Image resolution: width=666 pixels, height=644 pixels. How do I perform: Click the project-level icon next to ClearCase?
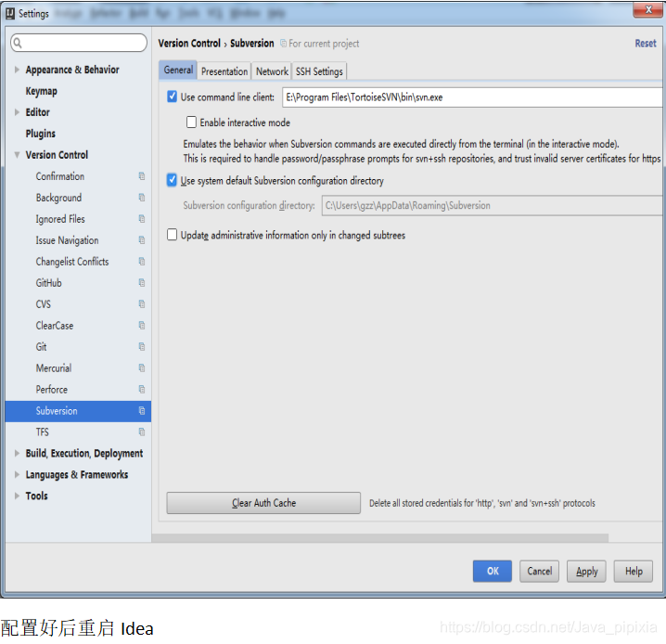pos(142,326)
